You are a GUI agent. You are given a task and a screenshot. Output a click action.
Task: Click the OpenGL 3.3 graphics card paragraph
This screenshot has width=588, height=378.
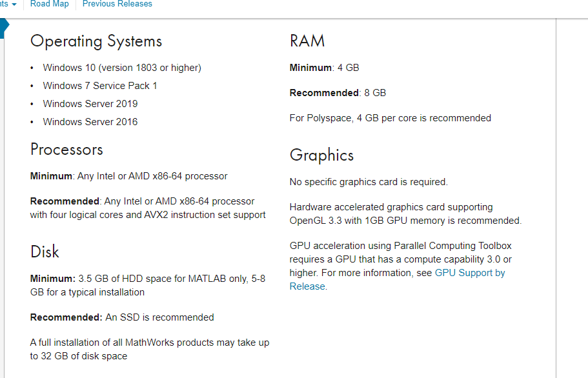[x=405, y=214]
